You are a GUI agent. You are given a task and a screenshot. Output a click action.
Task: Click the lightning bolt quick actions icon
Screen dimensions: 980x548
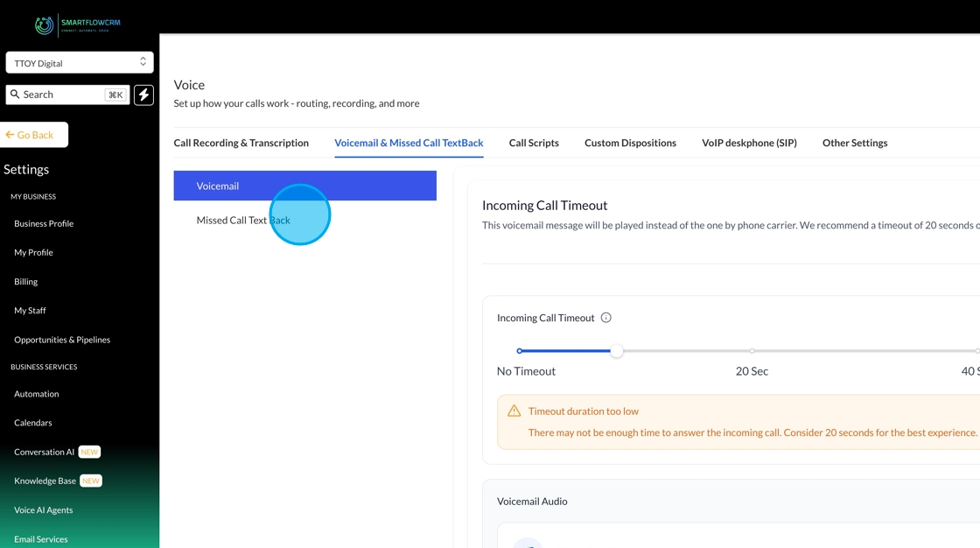pyautogui.click(x=143, y=95)
